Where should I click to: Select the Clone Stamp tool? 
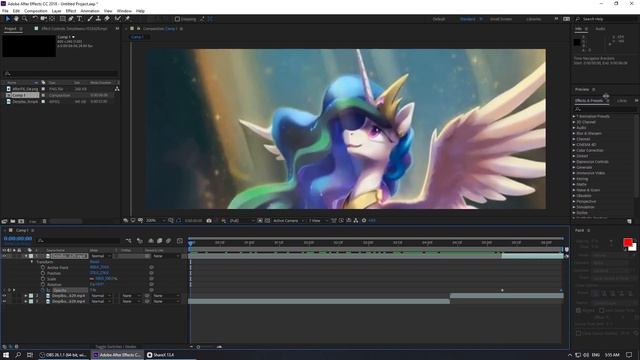point(98,19)
